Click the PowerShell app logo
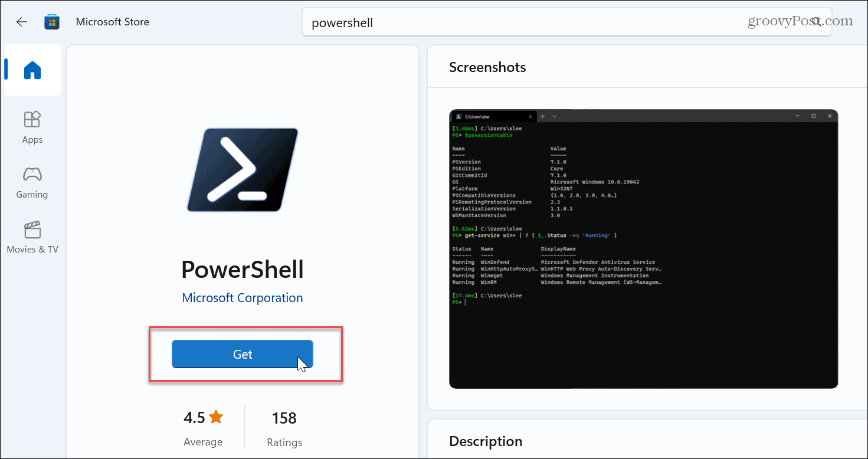Viewport: 868px width, 459px height. click(243, 171)
